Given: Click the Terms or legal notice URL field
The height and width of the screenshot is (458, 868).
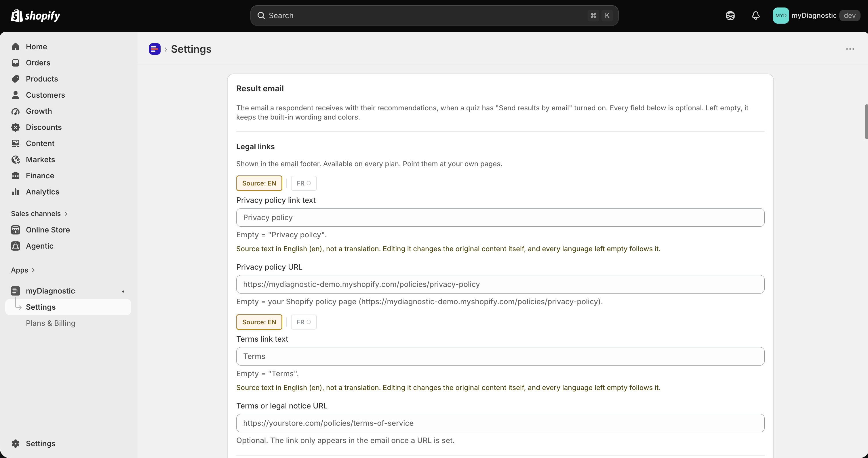Looking at the screenshot, I should coord(500,423).
